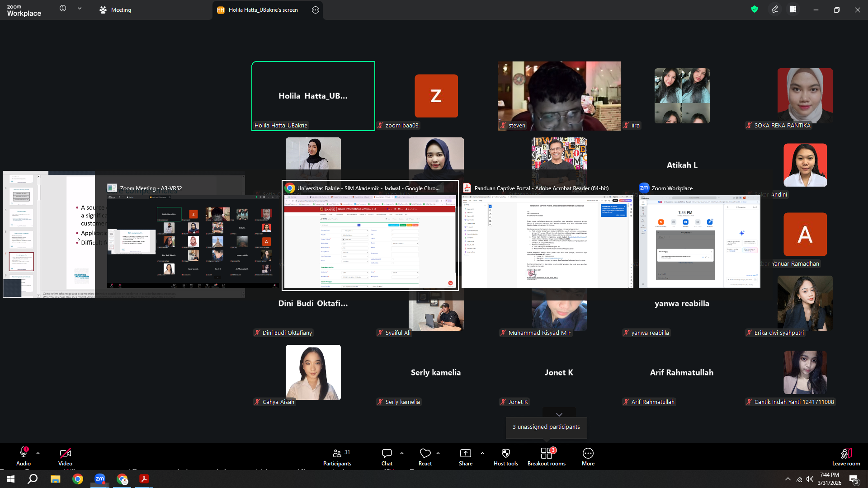Viewport: 868px width, 488px height.
Task: Click the Zoom icon in the taskbar
Action: 100,479
